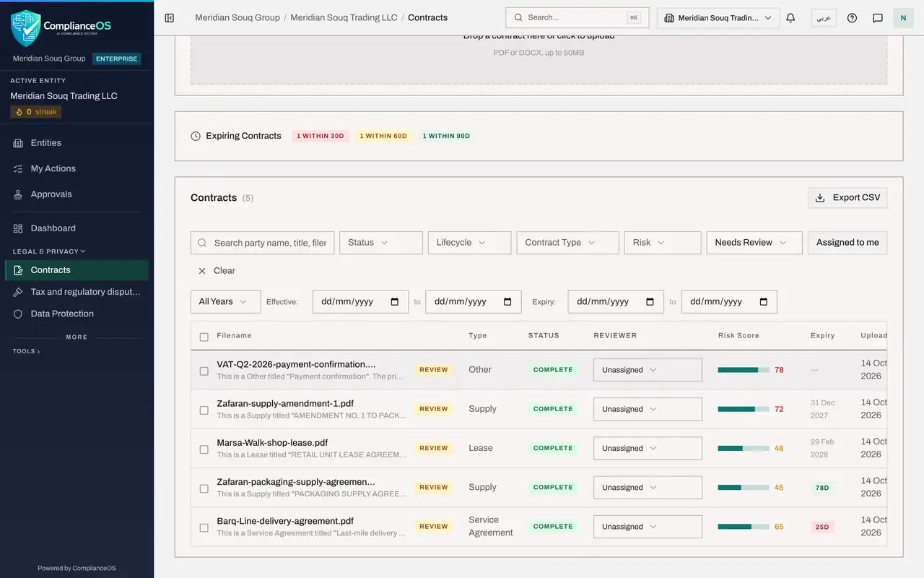Viewport: 924px width, 578px height.
Task: Open the Contracts sidebar menu item
Action: [77, 270]
